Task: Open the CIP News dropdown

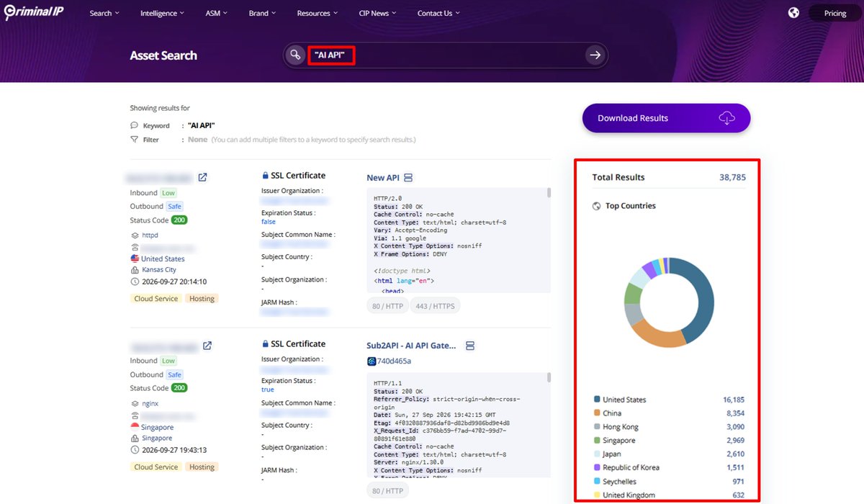Action: click(x=378, y=13)
